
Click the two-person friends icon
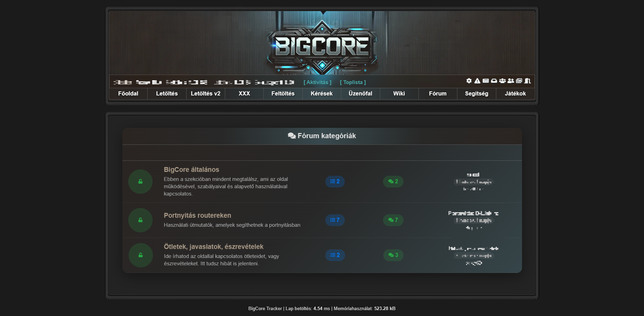[x=511, y=81]
